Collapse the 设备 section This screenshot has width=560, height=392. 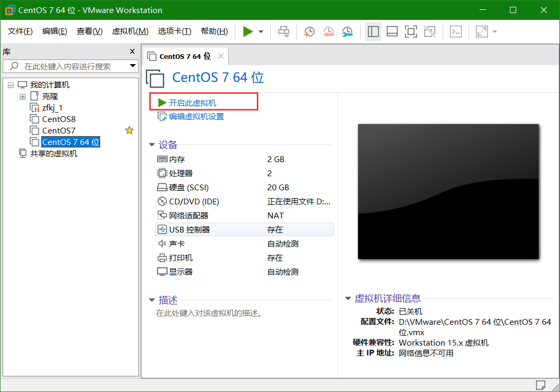coord(152,144)
